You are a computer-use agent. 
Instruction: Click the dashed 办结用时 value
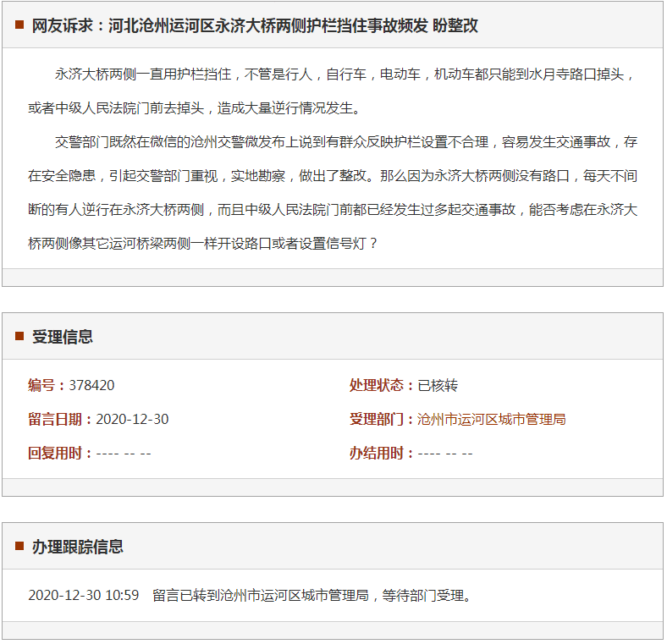tap(445, 453)
